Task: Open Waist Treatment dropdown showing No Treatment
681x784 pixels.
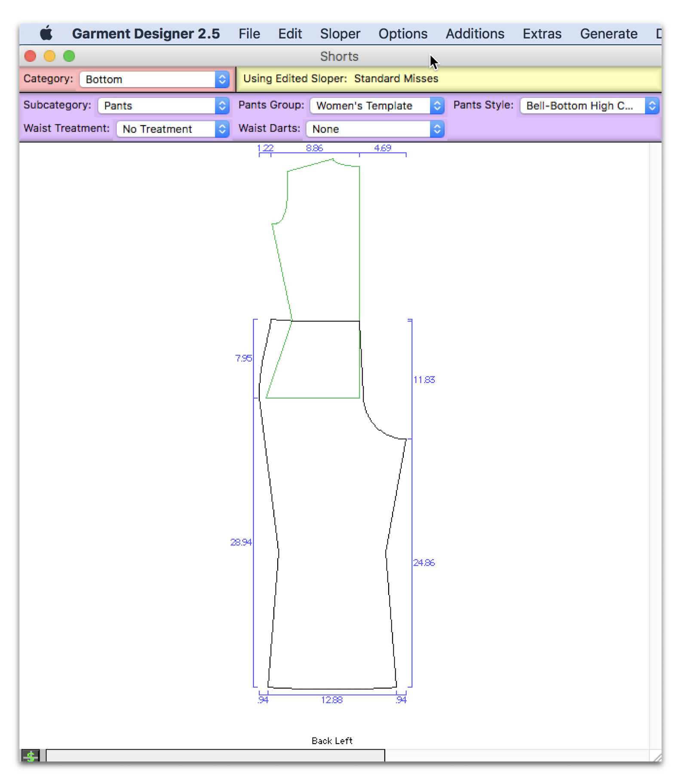Action: coord(173,129)
